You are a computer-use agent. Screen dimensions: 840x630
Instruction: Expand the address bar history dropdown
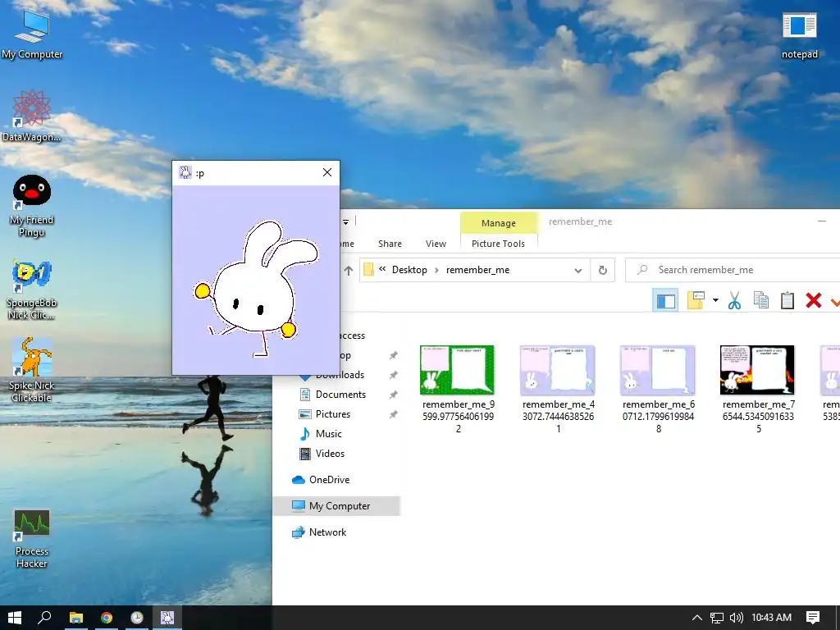tap(578, 270)
